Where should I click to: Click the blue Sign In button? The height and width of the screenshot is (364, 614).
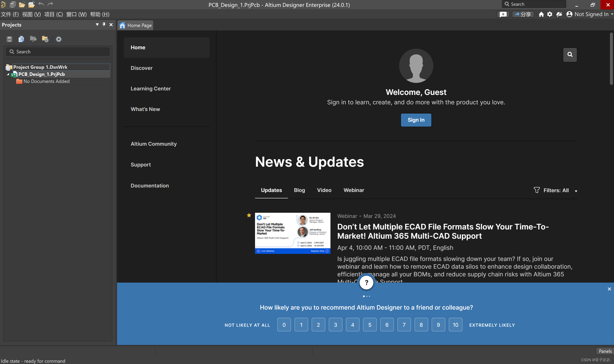tap(416, 120)
